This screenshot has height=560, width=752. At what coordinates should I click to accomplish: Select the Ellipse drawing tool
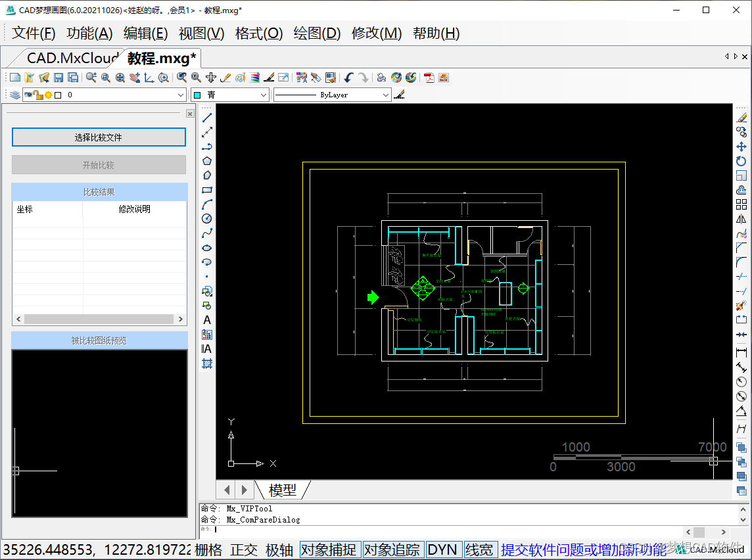click(207, 248)
